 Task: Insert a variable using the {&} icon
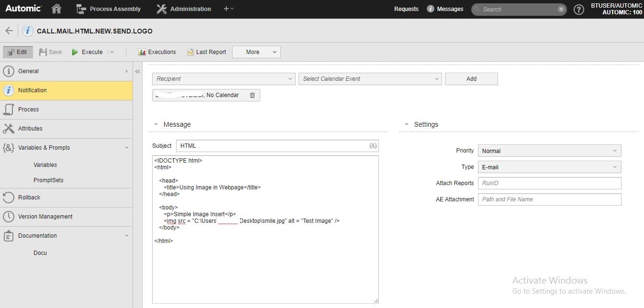(x=373, y=145)
